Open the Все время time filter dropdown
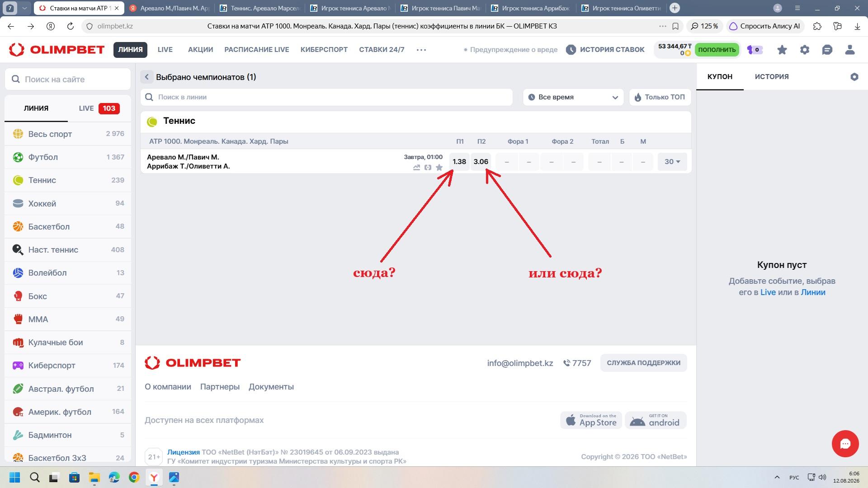868x488 pixels. (x=573, y=97)
